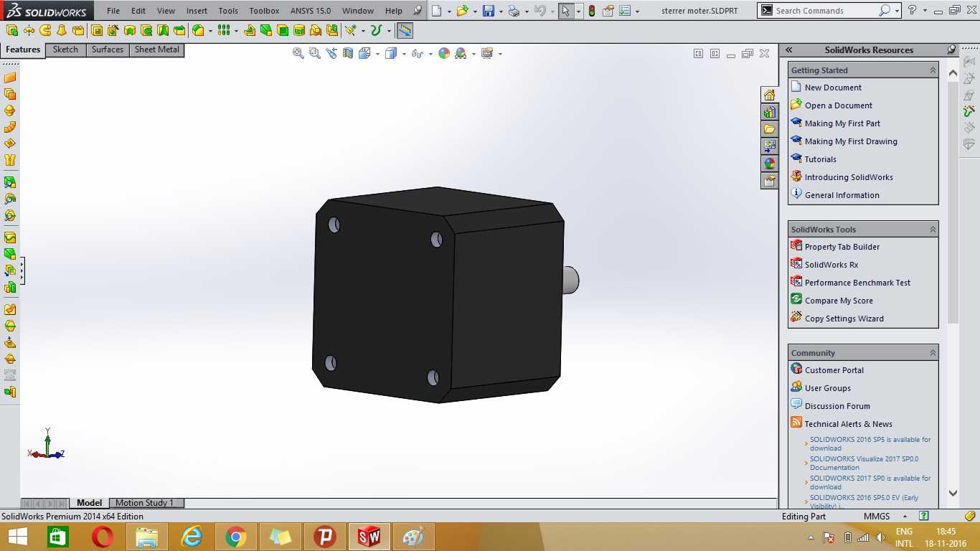Open the Toolbox menu
This screenshot has width=980, height=551.
point(264,11)
